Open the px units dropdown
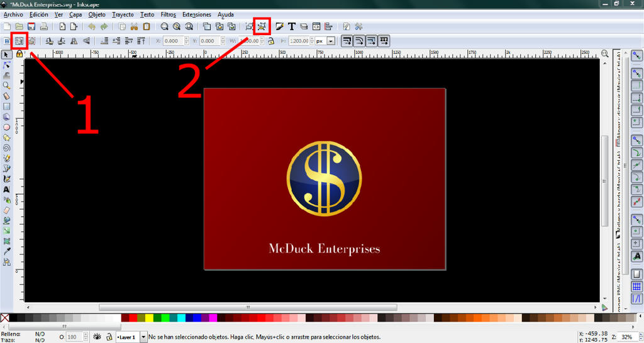644x343 pixels. click(331, 41)
